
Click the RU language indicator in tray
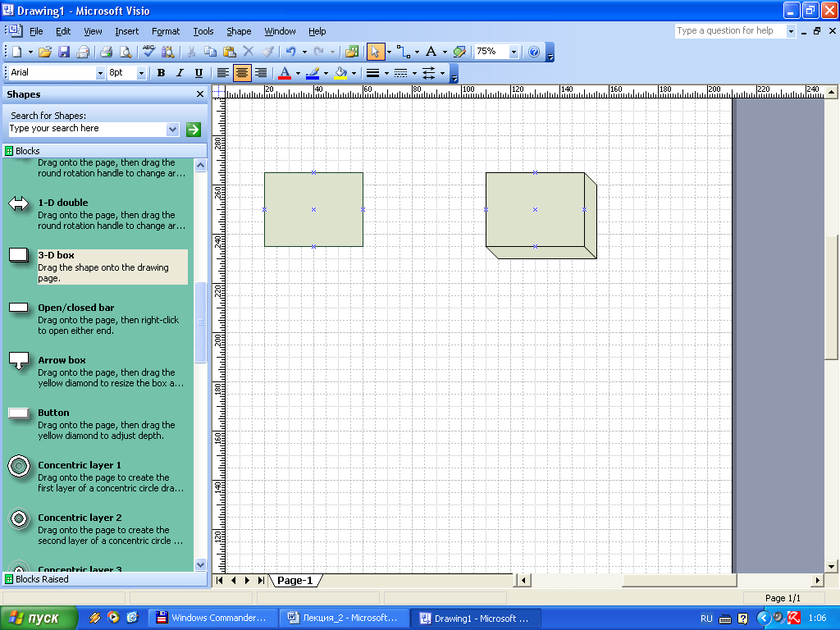706,619
